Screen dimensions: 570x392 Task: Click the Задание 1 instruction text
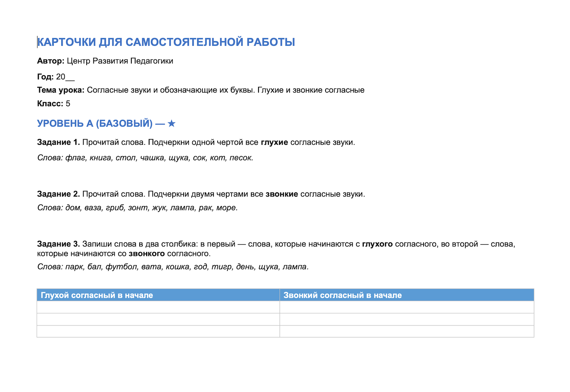click(x=196, y=143)
